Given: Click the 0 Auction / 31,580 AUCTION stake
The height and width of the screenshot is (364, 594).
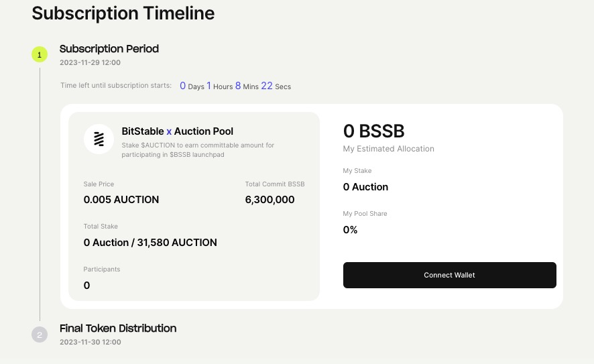Looking at the screenshot, I should click(150, 243).
